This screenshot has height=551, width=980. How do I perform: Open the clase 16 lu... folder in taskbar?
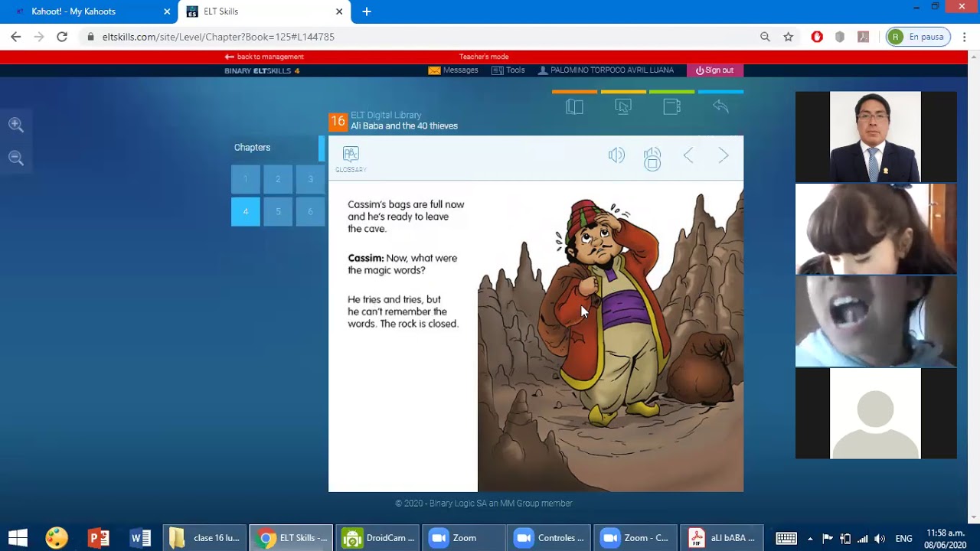click(205, 538)
